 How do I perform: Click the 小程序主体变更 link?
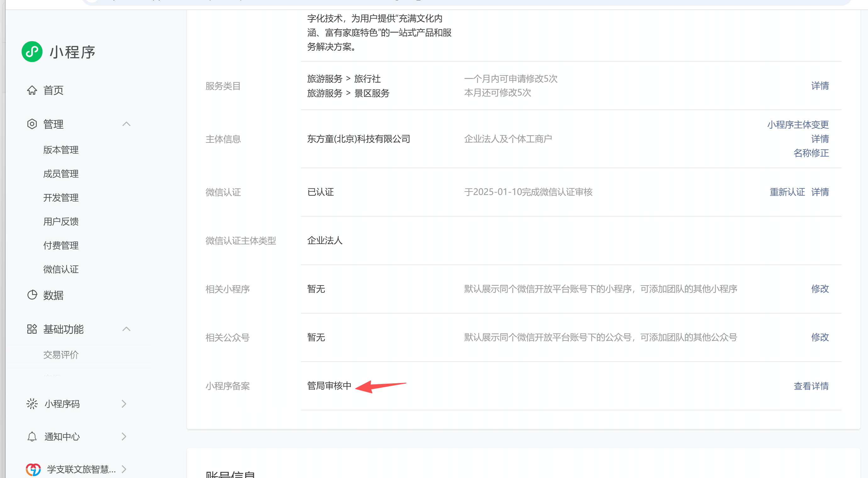798,125
